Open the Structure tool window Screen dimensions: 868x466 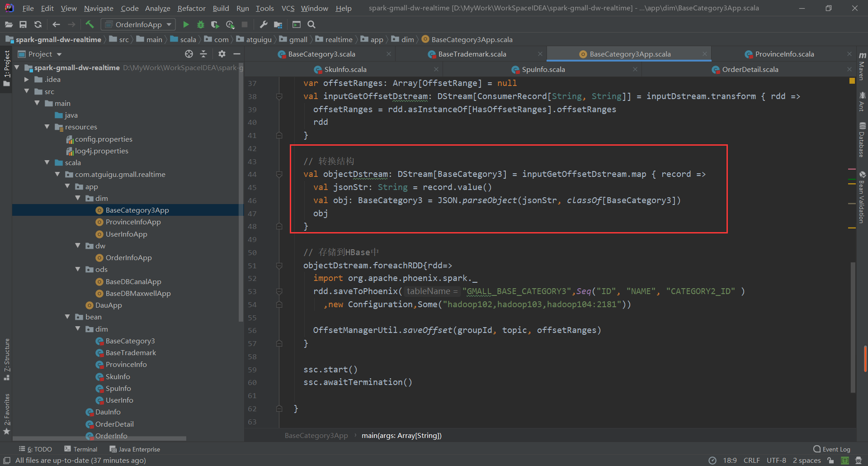(7, 359)
